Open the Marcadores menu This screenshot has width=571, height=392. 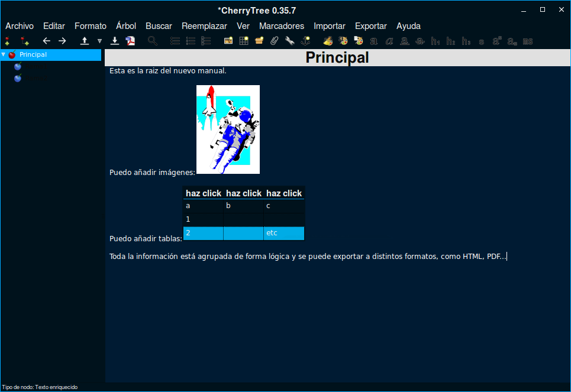[x=282, y=26]
